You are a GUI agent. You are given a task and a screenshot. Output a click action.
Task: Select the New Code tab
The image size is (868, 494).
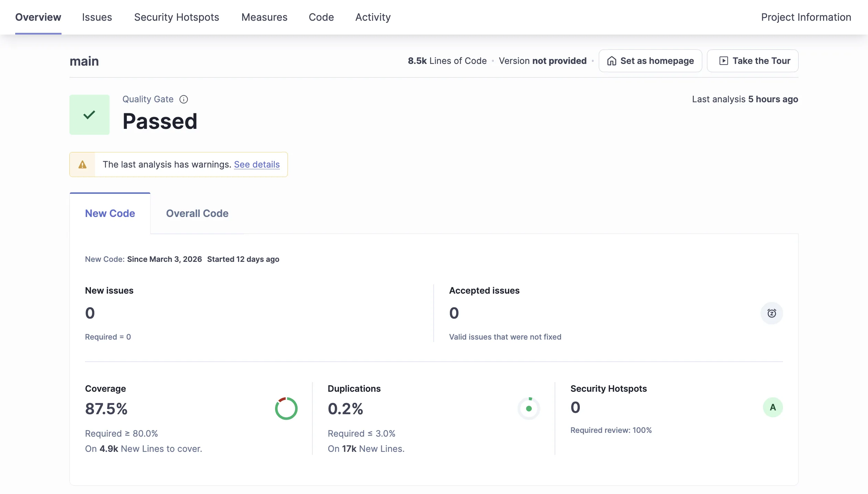110,213
